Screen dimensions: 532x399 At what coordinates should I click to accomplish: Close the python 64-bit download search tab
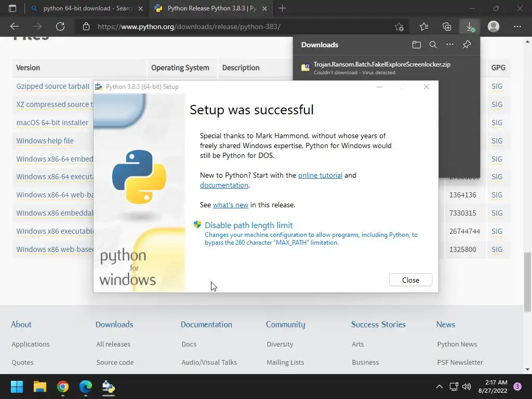click(x=140, y=8)
